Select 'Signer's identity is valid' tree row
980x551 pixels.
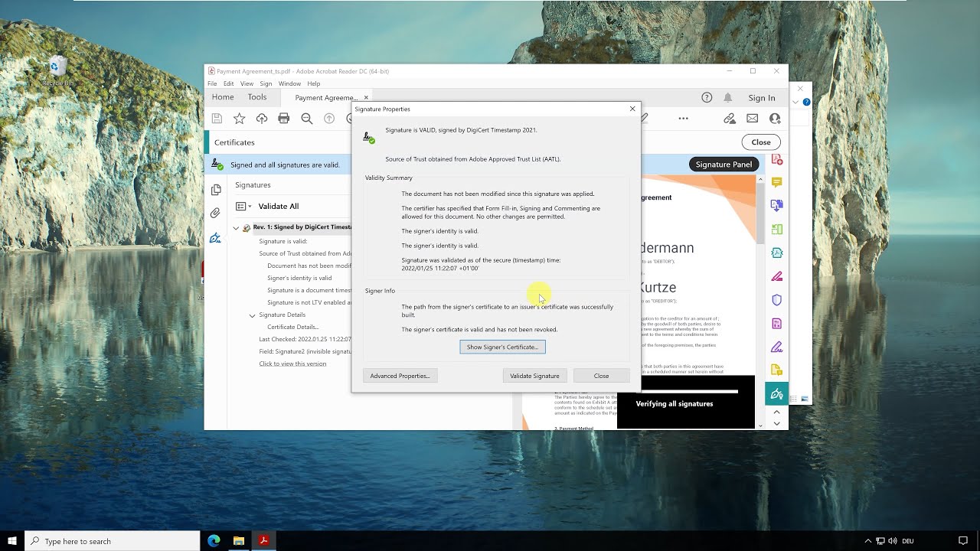click(x=299, y=278)
